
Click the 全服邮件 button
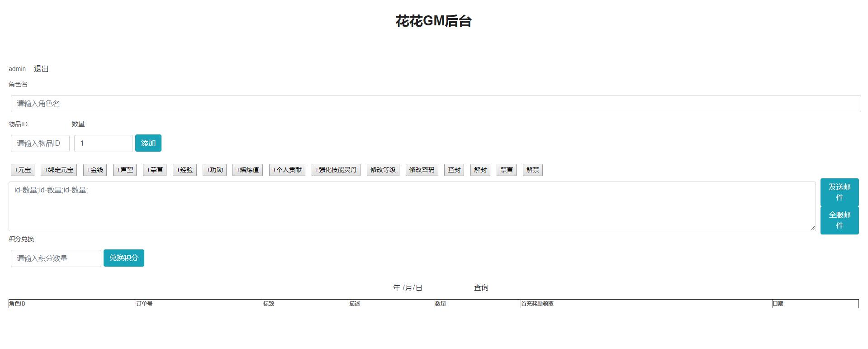click(x=839, y=220)
